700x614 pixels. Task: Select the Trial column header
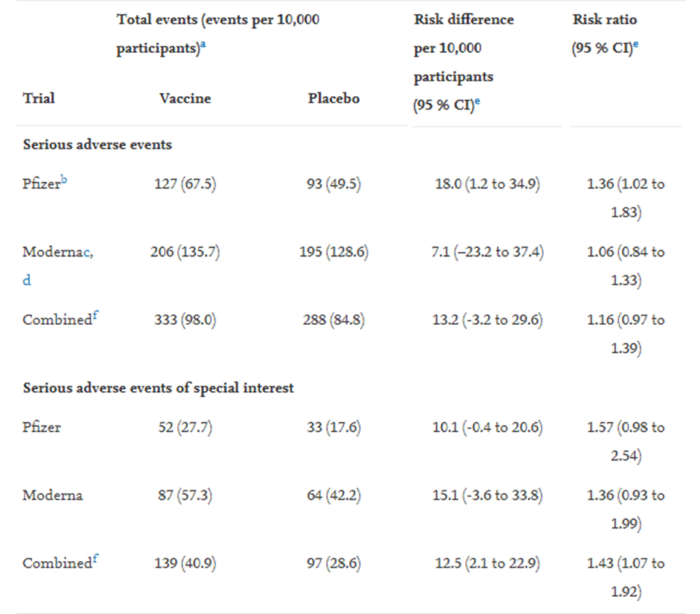pyautogui.click(x=39, y=98)
